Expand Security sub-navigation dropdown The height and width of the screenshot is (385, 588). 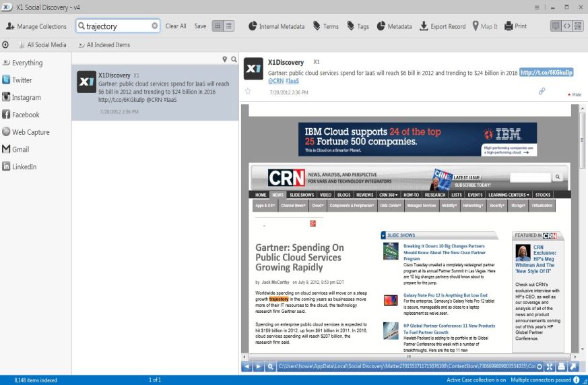(x=496, y=205)
